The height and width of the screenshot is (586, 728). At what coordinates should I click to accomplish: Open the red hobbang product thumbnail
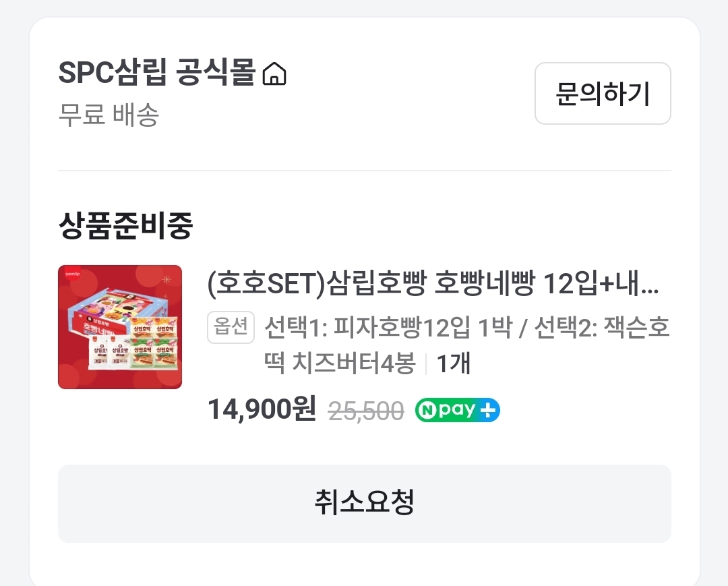pyautogui.click(x=120, y=327)
